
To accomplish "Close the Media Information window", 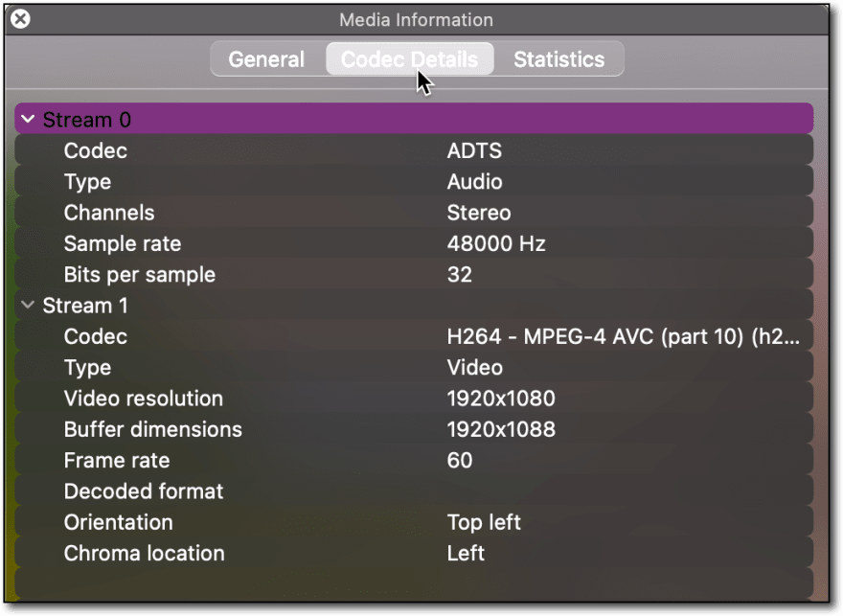I will click(x=20, y=19).
